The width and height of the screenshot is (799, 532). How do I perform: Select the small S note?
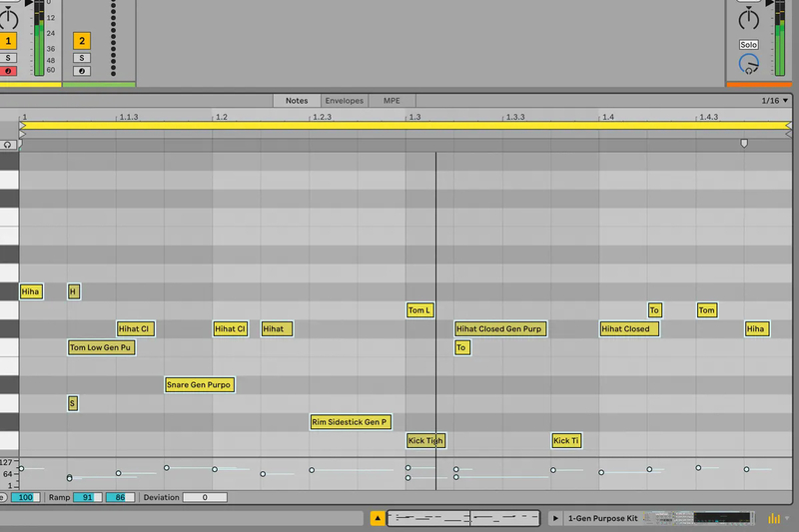[72, 403]
